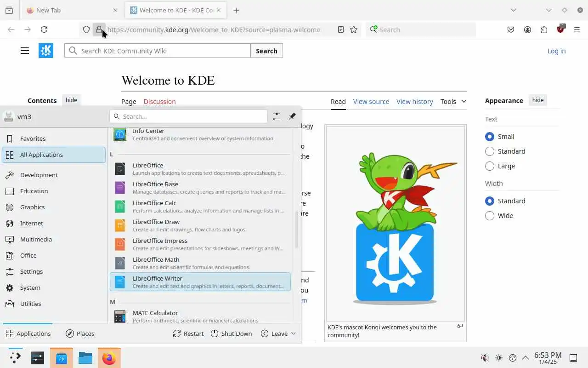Open LibreOffice Impress entry
The height and width of the screenshot is (368, 588).
click(200, 244)
